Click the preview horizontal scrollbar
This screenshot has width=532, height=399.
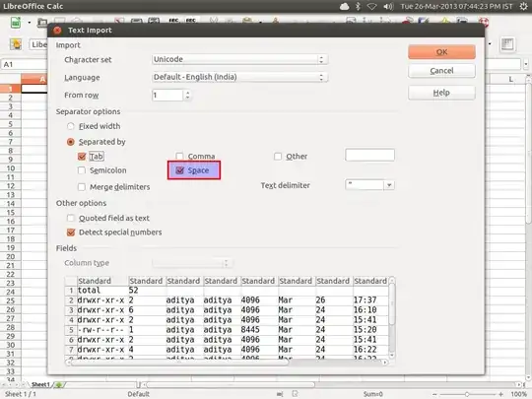(x=227, y=363)
